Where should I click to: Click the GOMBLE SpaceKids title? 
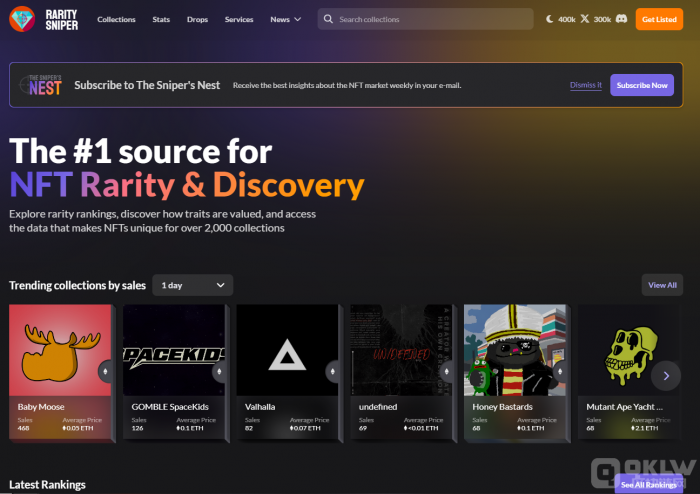click(x=170, y=407)
